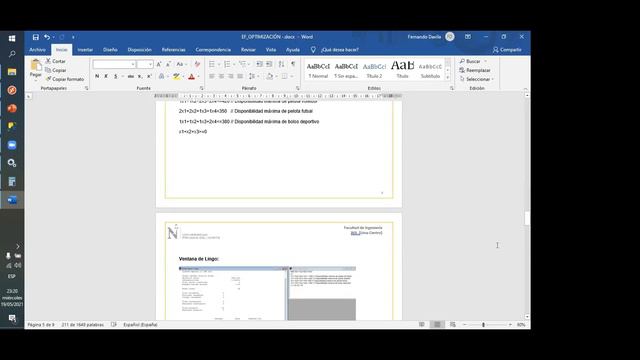Switch to the Disposición tab
This screenshot has width=640, height=360.
[140, 50]
